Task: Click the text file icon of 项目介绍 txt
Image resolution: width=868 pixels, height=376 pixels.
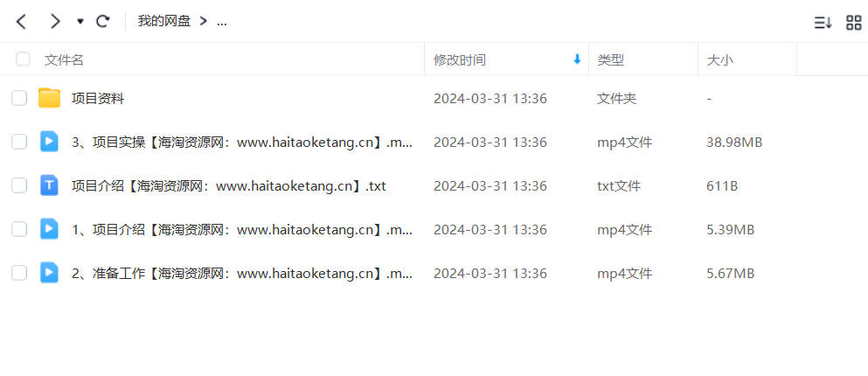Action: pos(49,185)
